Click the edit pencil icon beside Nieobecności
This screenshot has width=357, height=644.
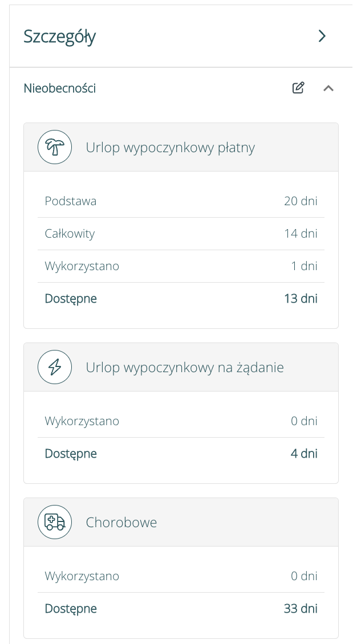tap(298, 88)
